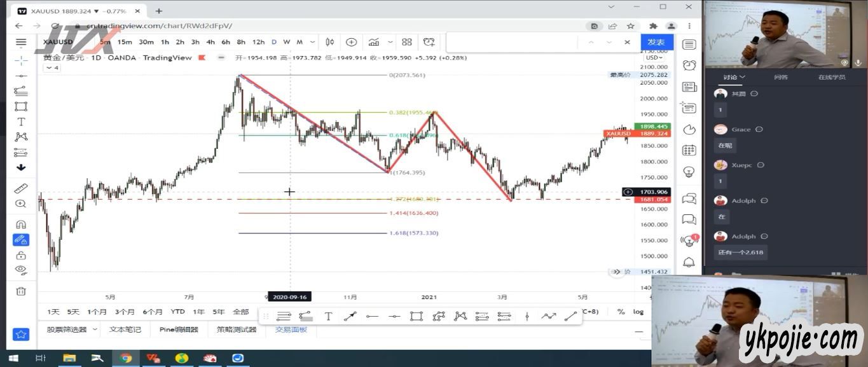Choose the rectangle shapes tool in left sidebar
The height and width of the screenshot is (367, 868).
click(21, 106)
